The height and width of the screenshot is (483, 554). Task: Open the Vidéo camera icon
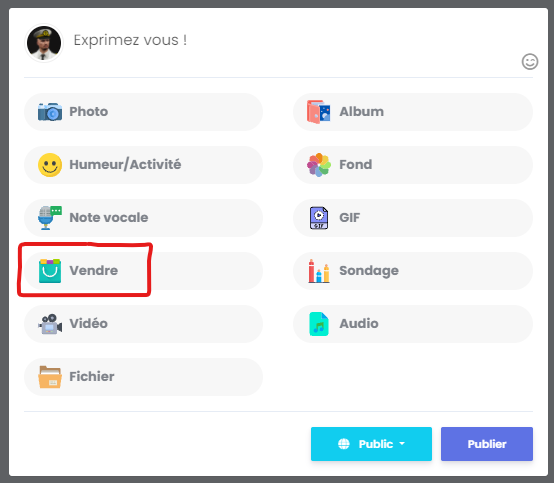click(50, 324)
